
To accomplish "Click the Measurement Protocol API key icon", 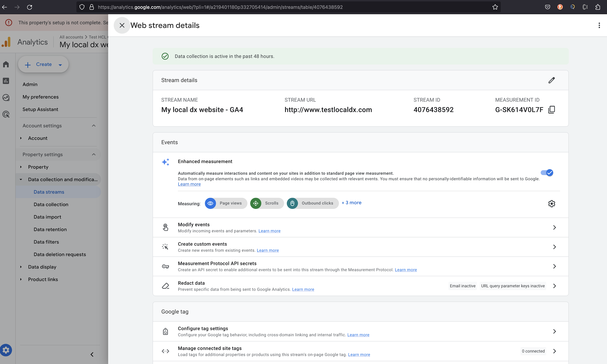I will point(165,266).
